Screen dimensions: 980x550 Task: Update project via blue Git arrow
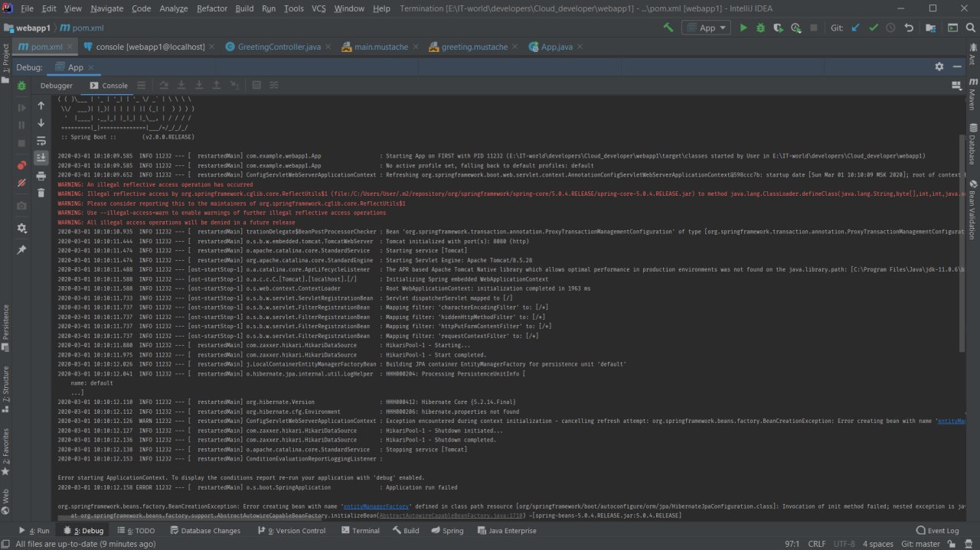coord(855,28)
